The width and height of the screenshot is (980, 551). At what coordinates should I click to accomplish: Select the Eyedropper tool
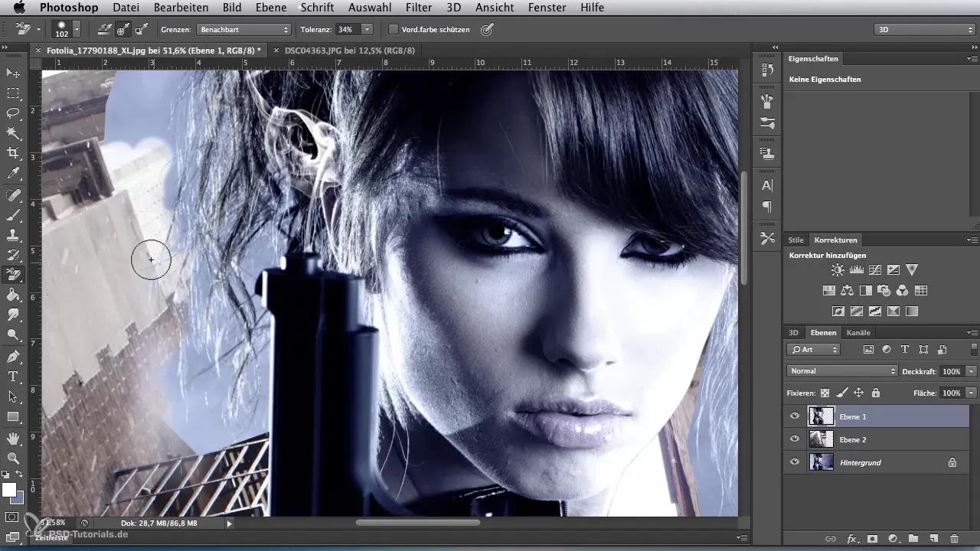point(13,174)
